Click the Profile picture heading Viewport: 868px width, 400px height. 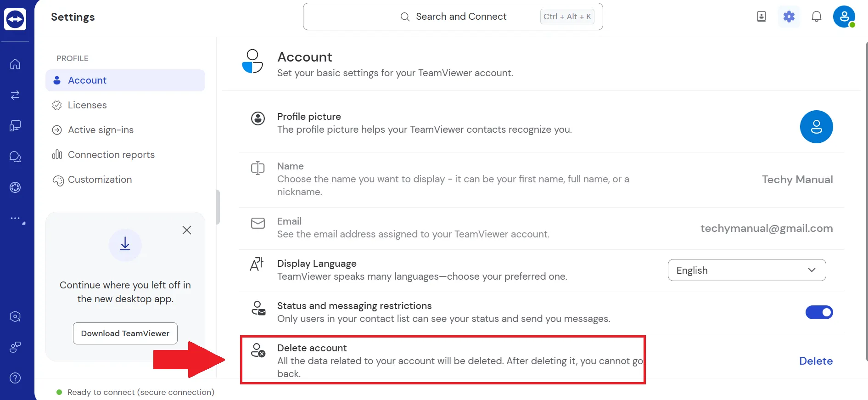[x=309, y=117]
